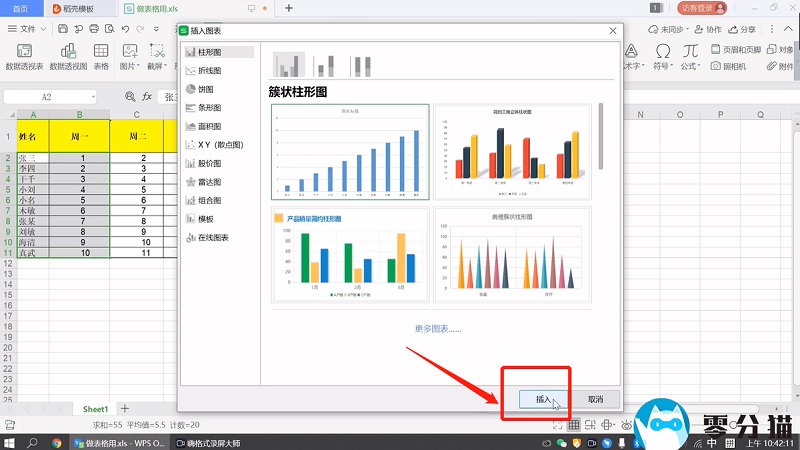Switch to normal grid view in status bar
The height and width of the screenshot is (450, 800).
[574, 425]
